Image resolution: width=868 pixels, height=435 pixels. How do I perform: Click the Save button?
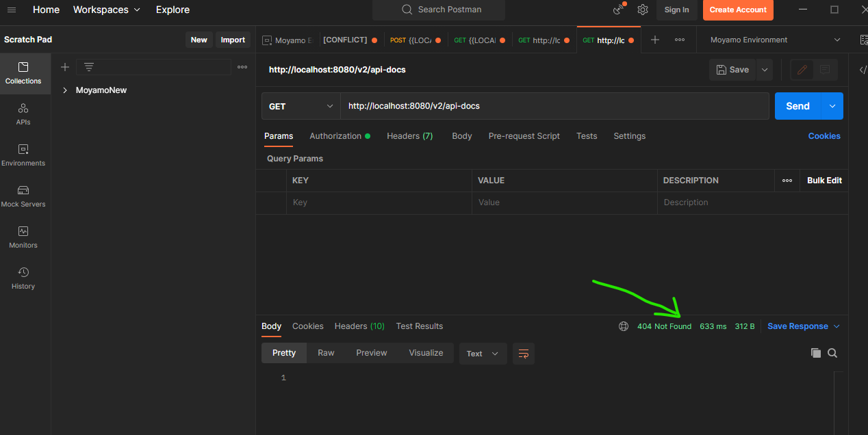coord(732,70)
